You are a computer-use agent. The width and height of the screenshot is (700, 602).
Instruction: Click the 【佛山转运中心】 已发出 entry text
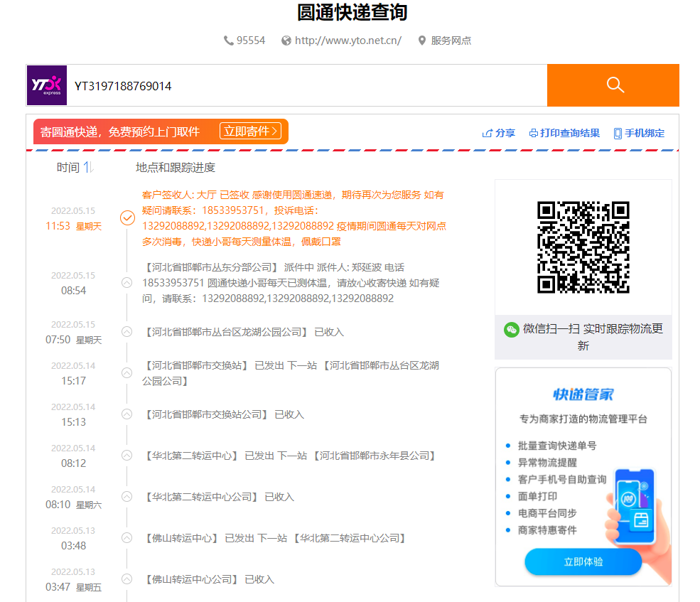coord(274,538)
